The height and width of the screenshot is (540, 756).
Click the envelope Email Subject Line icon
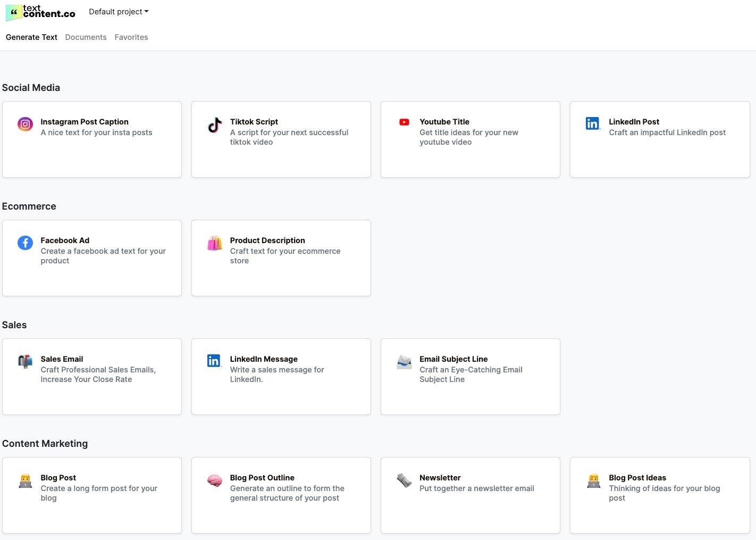point(404,362)
